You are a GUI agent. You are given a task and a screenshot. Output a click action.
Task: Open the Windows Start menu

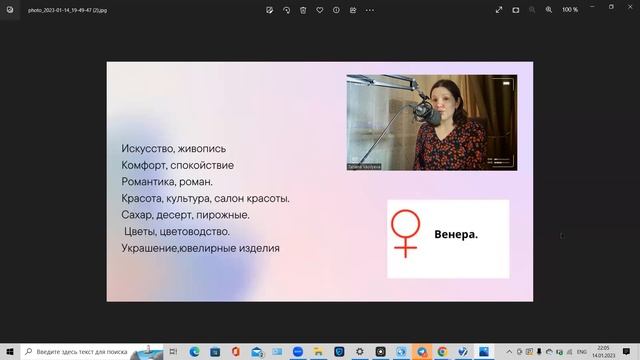click(x=10, y=351)
